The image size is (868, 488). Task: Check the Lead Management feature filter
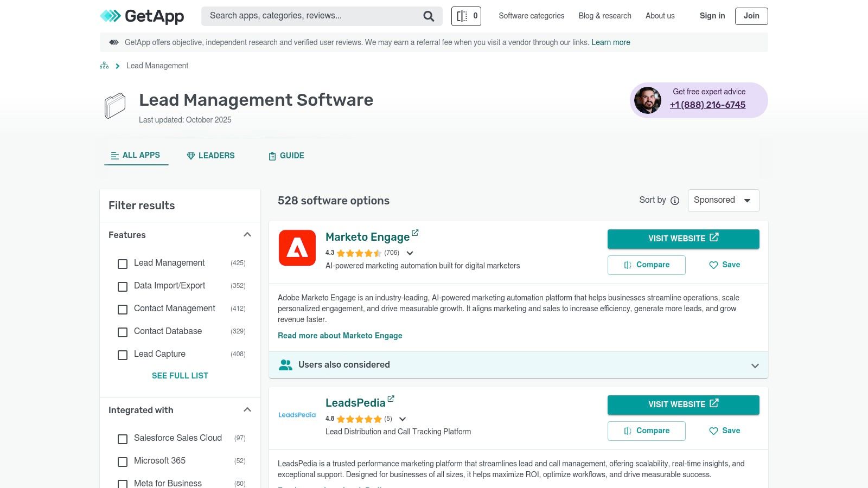tap(123, 264)
